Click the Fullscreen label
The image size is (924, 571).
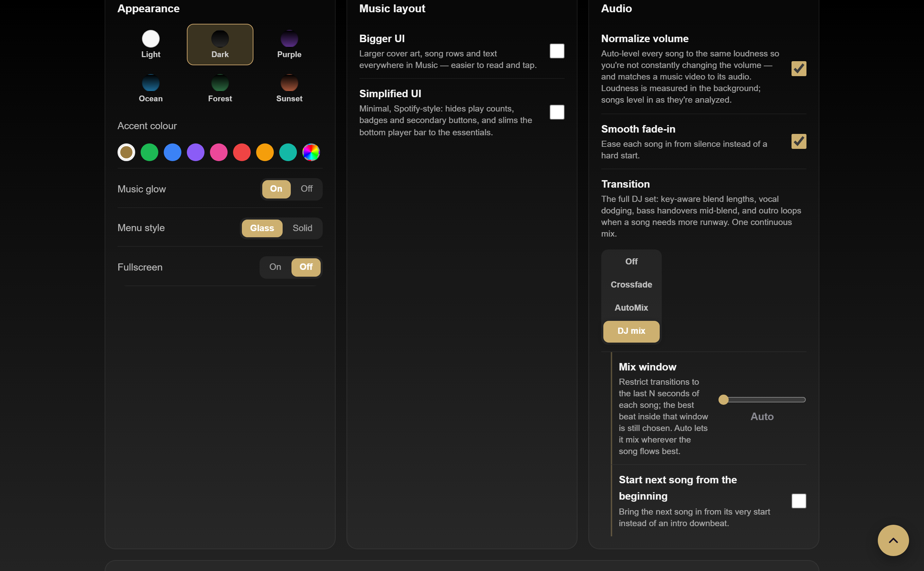pyautogui.click(x=140, y=267)
